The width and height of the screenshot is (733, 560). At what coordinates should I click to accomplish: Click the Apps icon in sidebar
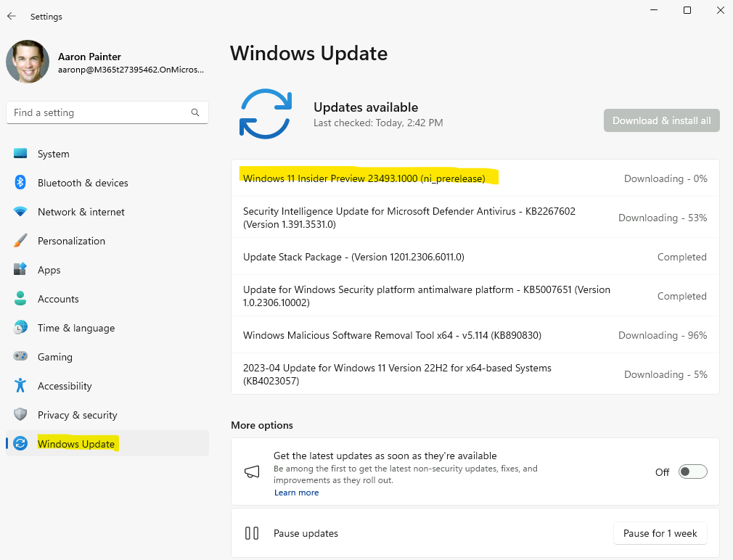tap(20, 269)
